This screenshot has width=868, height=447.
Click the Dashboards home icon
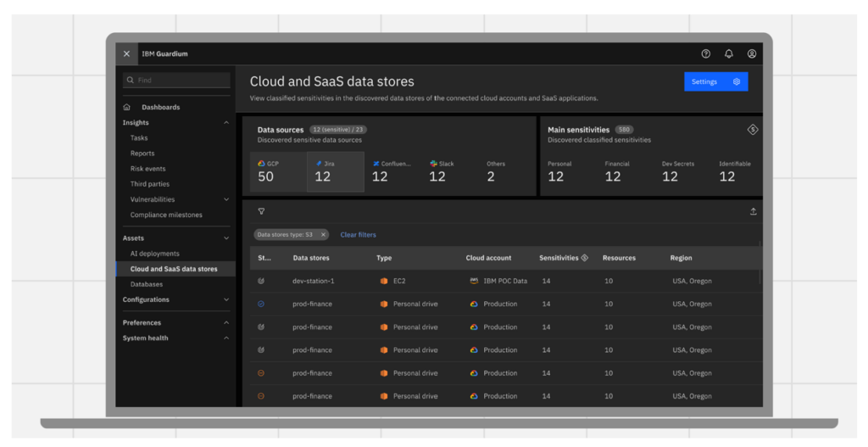tap(127, 108)
